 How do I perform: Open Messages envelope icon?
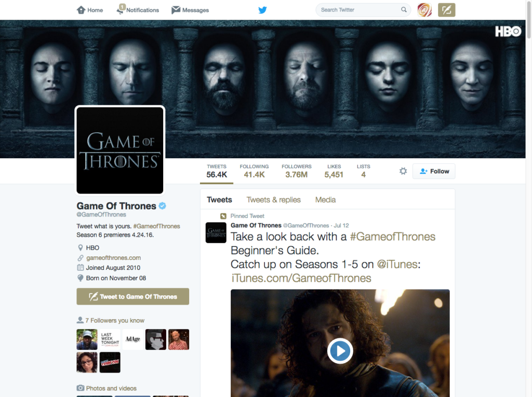pyautogui.click(x=176, y=10)
